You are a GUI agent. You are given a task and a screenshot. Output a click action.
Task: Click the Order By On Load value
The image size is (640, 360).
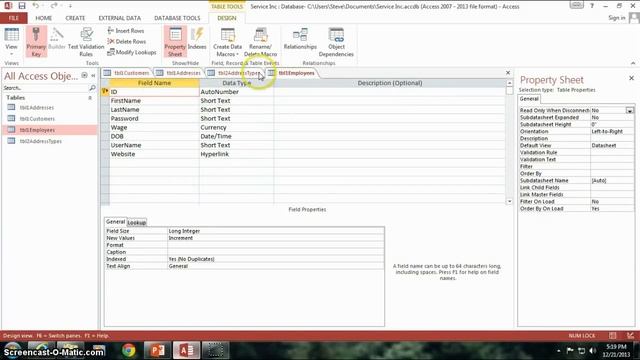(612, 209)
